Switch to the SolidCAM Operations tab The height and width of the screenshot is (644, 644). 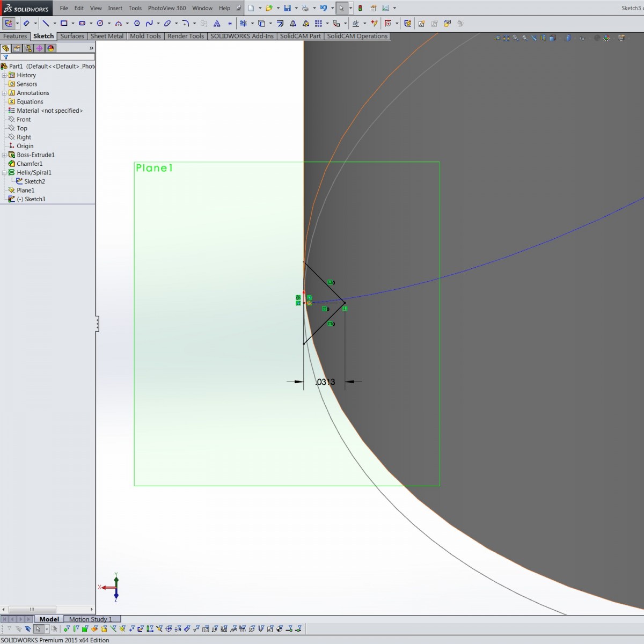click(357, 36)
